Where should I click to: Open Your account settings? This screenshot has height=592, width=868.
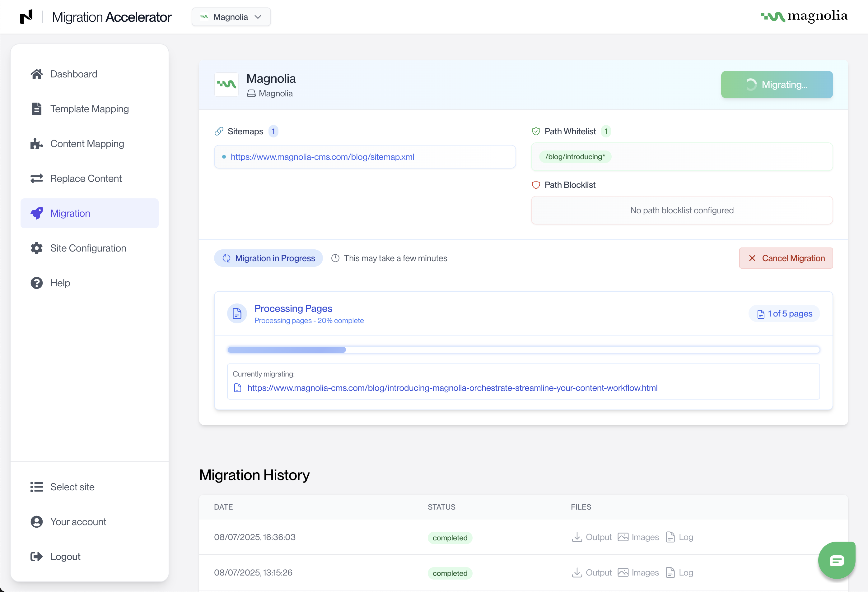[x=90, y=521]
